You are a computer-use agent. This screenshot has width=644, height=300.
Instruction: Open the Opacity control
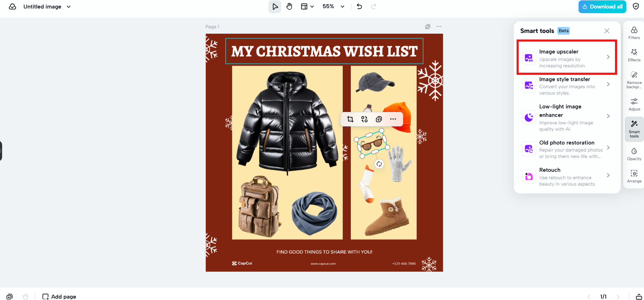pos(634,154)
